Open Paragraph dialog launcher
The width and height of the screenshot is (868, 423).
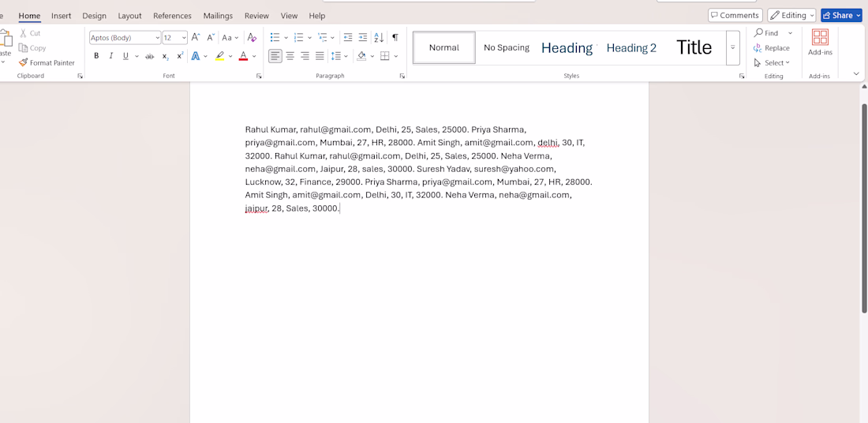[402, 76]
